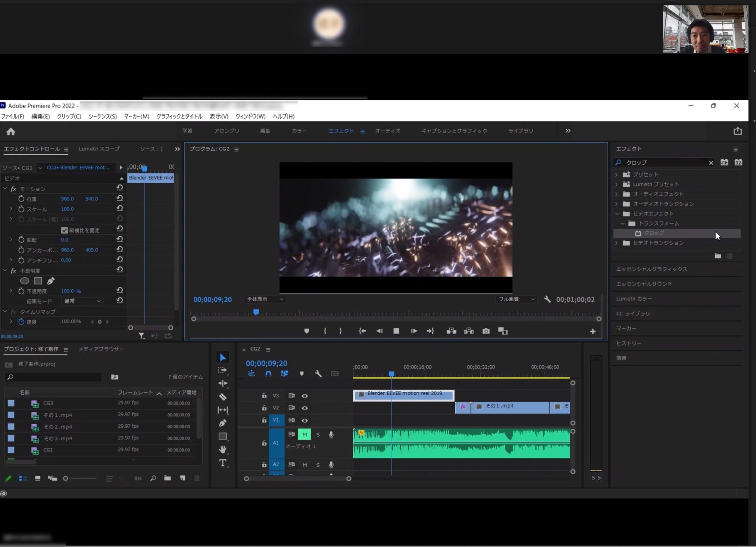This screenshot has width=756, height=547.
Task: Expand the Video Transitions folder
Action: 617,243
